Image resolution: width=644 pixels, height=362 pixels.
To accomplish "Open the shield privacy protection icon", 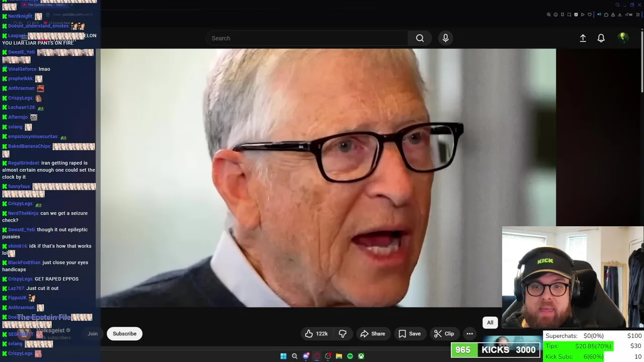I will point(576,15).
